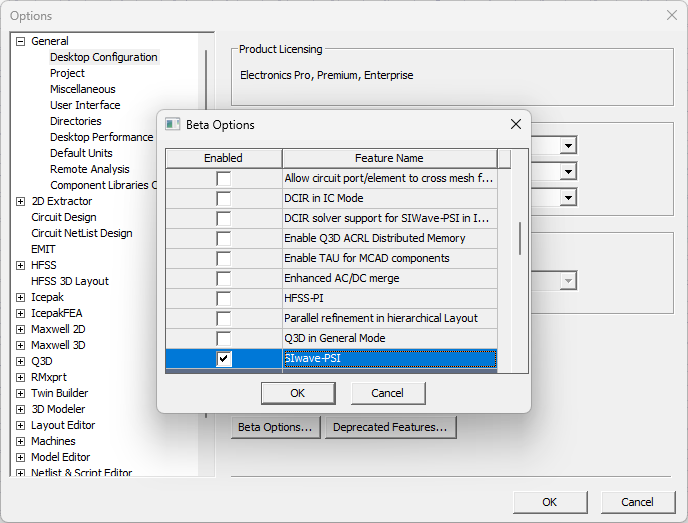This screenshot has height=523, width=688.
Task: Click 'Electronics Pro, Premium, Enterprise' licensing text
Action: 327,75
